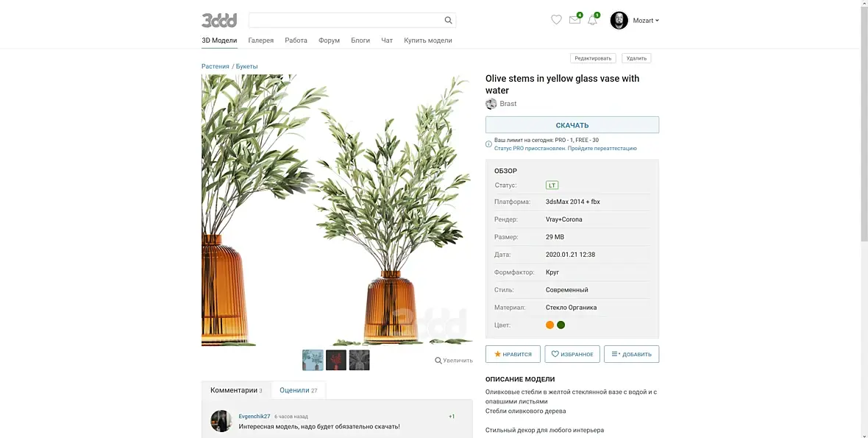
Task: Click Evgenchik27's comment avatar
Action: 221,421
